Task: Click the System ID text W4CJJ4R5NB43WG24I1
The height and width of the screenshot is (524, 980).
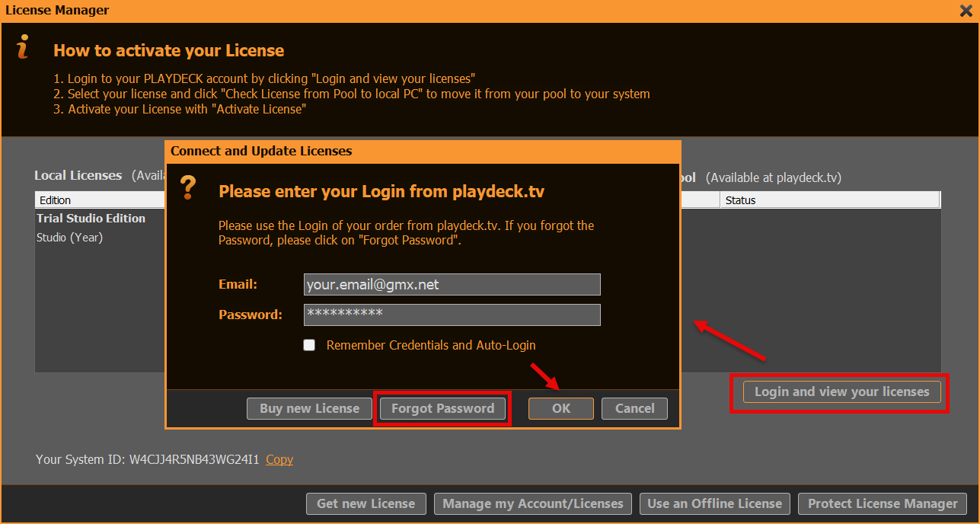Action: click(x=194, y=459)
